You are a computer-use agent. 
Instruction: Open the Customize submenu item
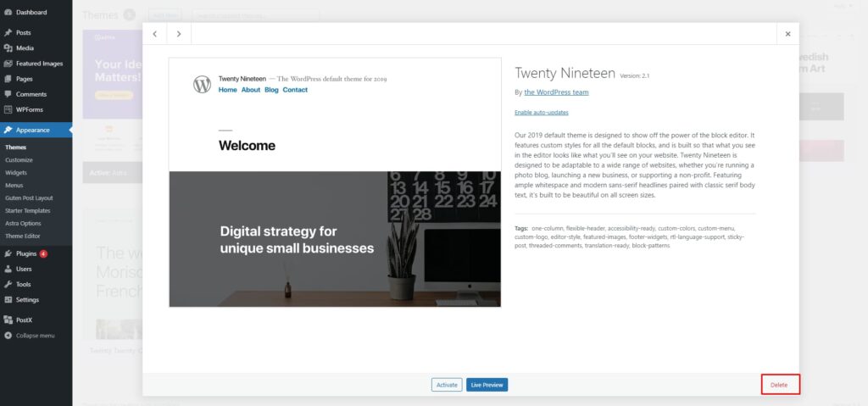tap(19, 160)
